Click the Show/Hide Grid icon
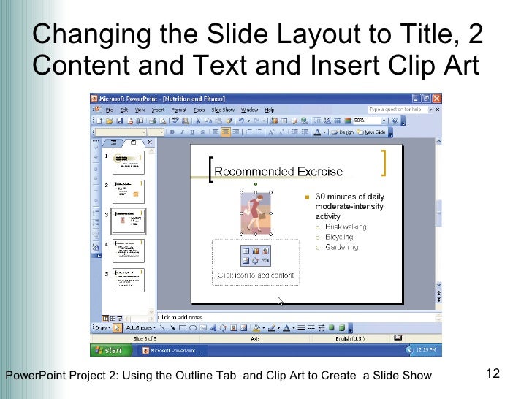 pyautogui.click(x=338, y=121)
